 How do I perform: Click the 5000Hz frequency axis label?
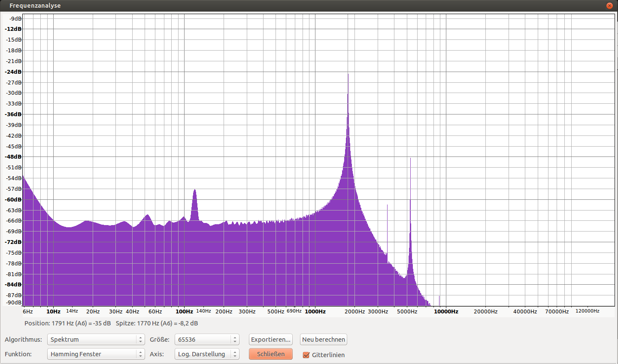(x=407, y=312)
